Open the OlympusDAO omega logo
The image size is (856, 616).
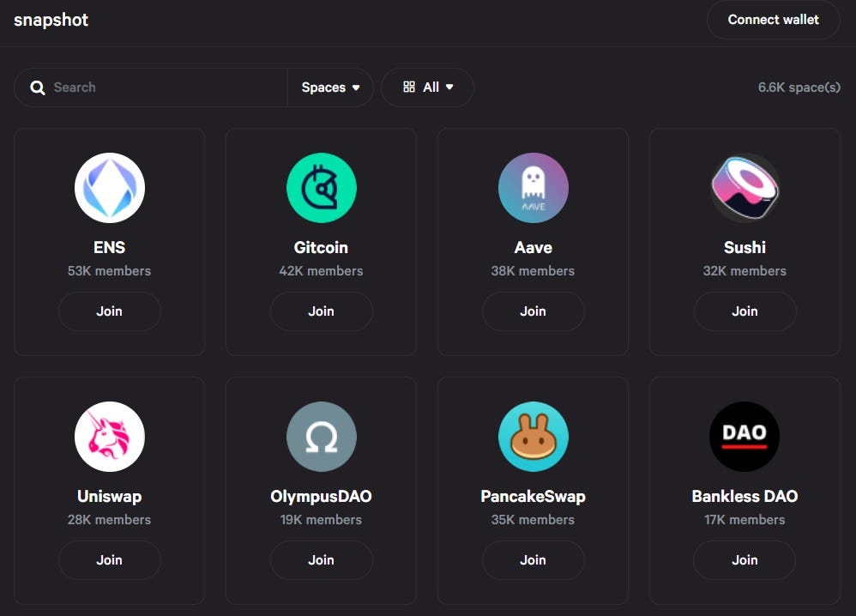click(x=322, y=437)
